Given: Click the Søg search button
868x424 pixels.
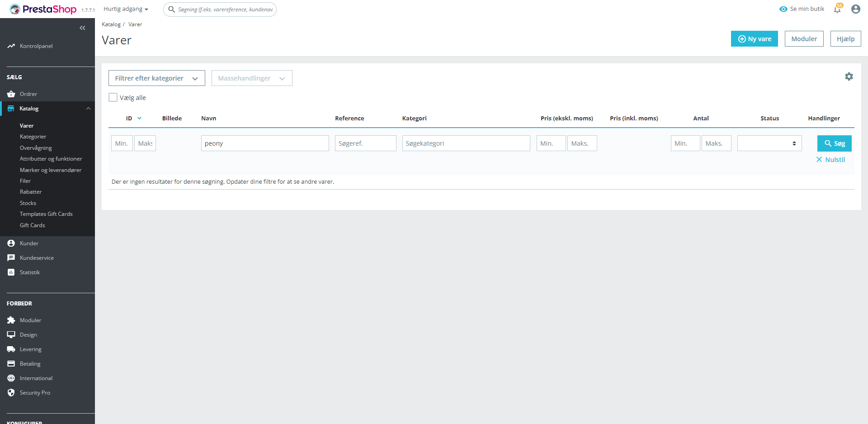Looking at the screenshot, I should [x=835, y=143].
